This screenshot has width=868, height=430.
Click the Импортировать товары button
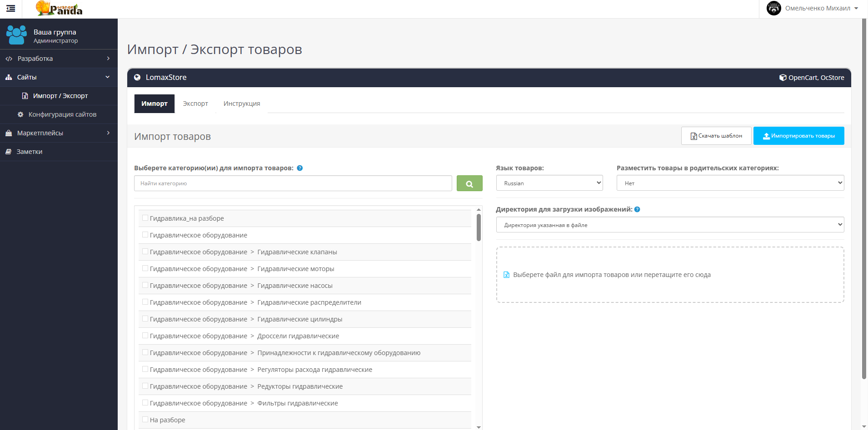click(x=799, y=136)
